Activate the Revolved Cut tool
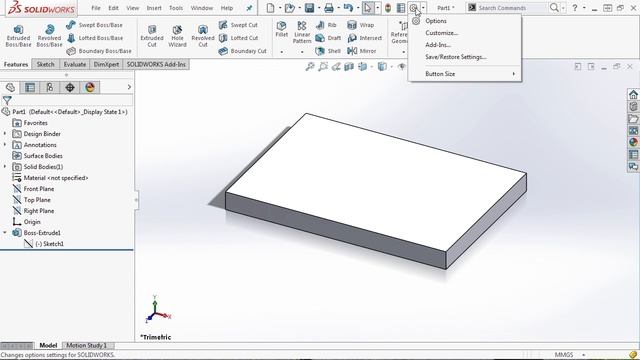Image resolution: width=640 pixels, height=360 pixels. [x=203, y=36]
